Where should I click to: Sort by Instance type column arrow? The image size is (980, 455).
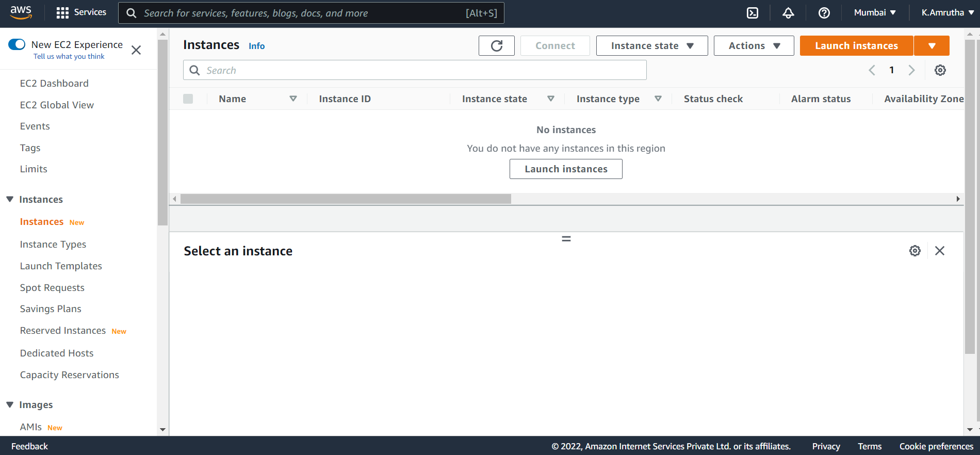pyautogui.click(x=658, y=99)
